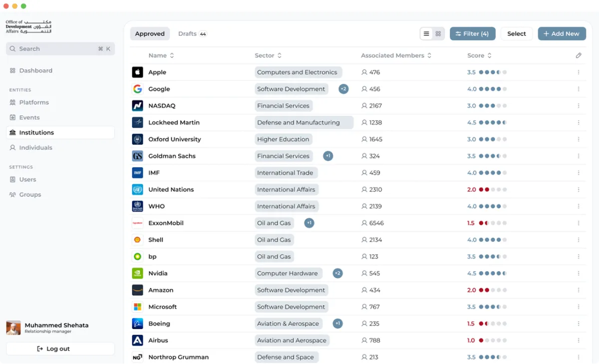Click the Goldman Sachs logo icon
This screenshot has height=364, width=599.
pyautogui.click(x=137, y=156)
